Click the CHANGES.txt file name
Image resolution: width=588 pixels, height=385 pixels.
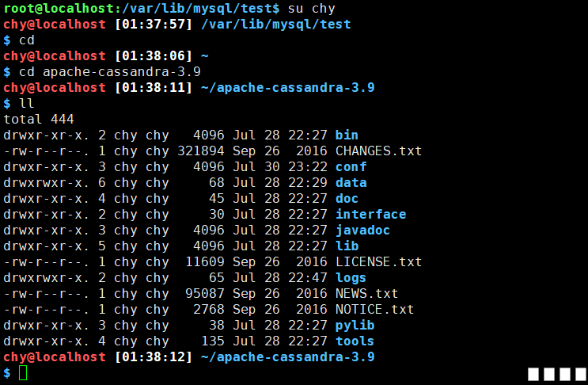pyautogui.click(x=378, y=151)
